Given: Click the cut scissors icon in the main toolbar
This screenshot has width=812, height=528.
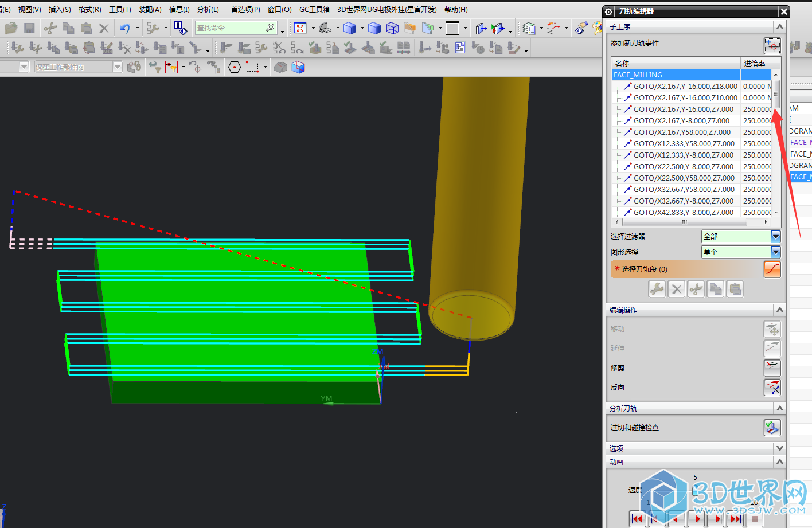Looking at the screenshot, I should click(x=50, y=28).
